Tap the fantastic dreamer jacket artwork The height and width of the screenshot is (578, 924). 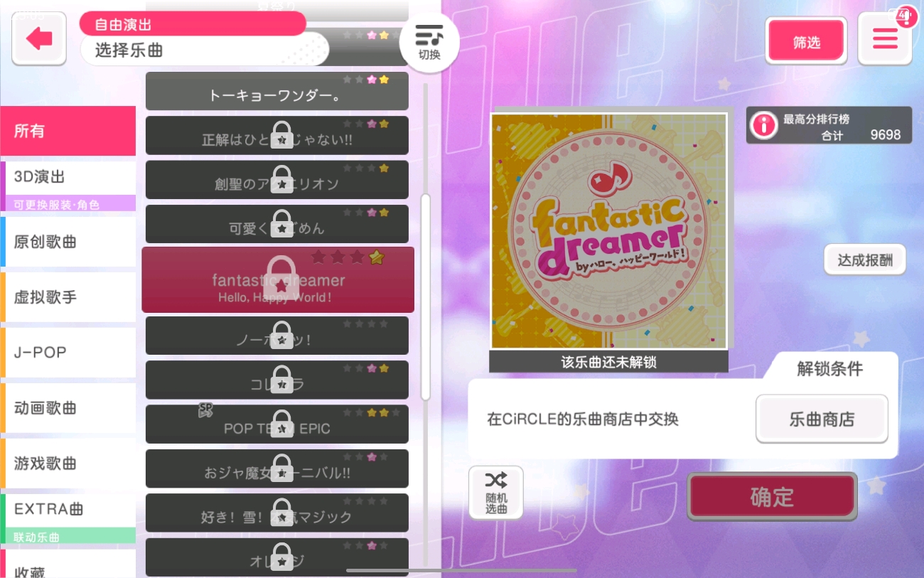click(608, 231)
